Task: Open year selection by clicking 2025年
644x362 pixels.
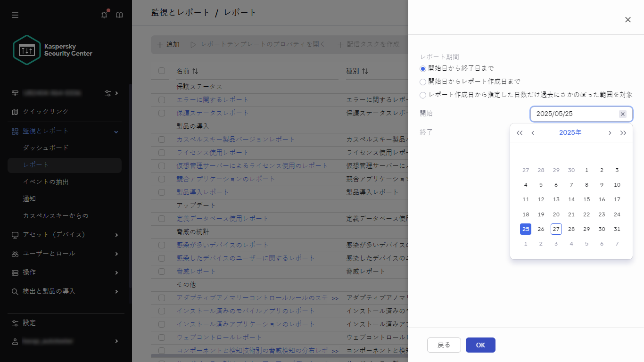Action: point(570,132)
